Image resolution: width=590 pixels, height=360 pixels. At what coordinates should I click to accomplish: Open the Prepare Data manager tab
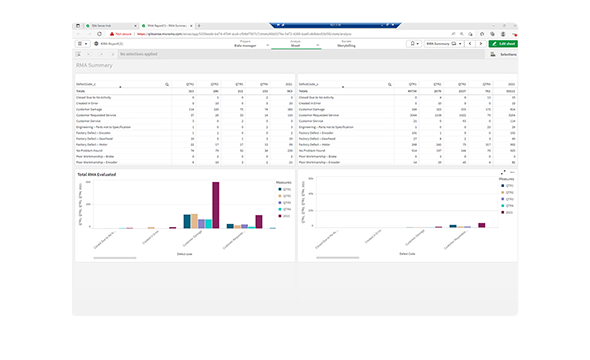(245, 44)
